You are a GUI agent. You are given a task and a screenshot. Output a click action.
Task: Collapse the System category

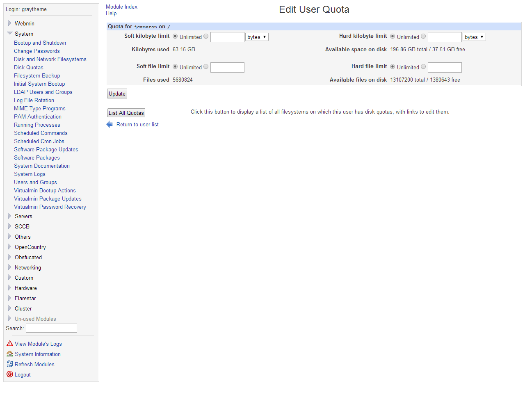coord(10,34)
